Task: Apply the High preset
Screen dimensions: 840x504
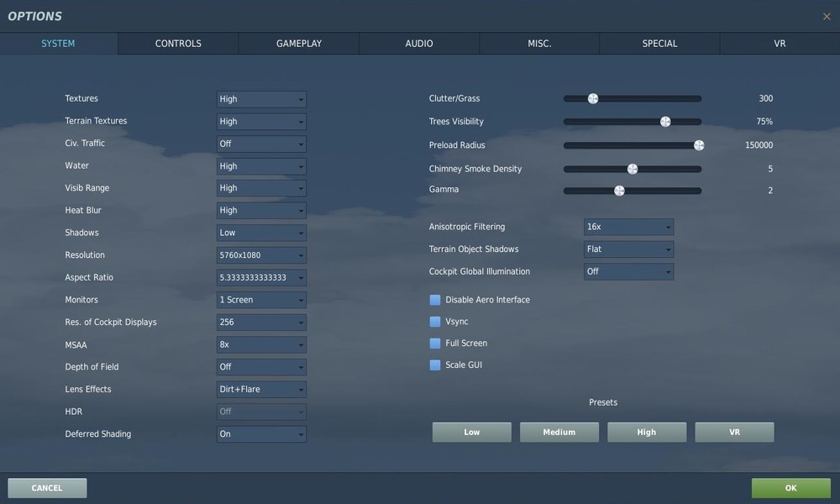Action: pos(647,433)
